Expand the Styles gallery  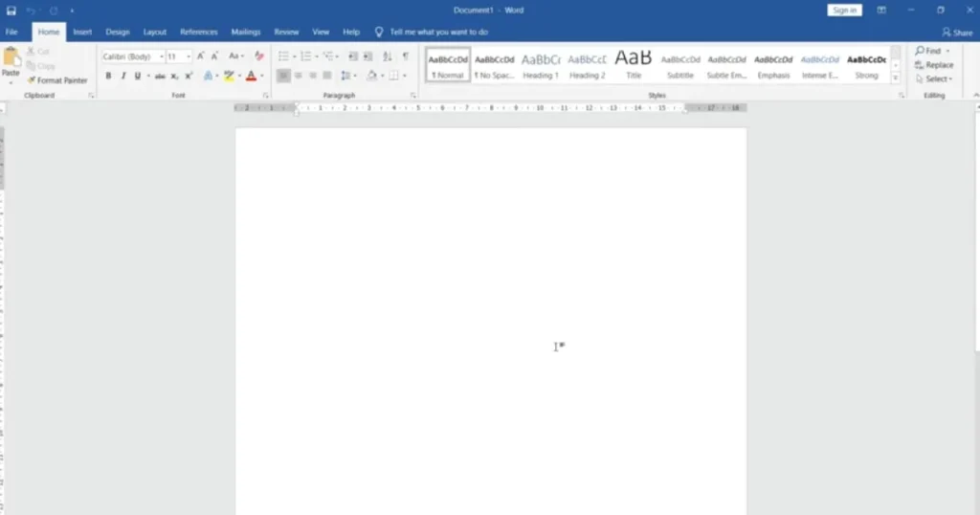(x=896, y=78)
